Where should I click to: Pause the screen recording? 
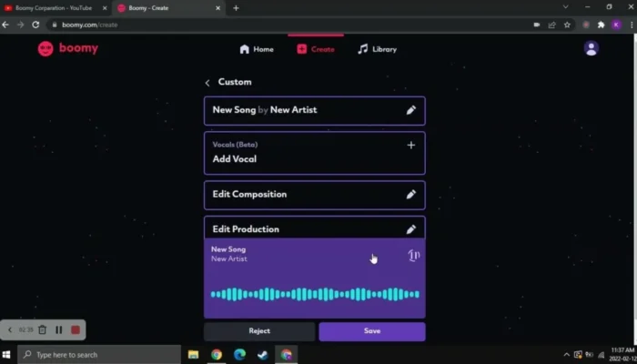click(59, 329)
